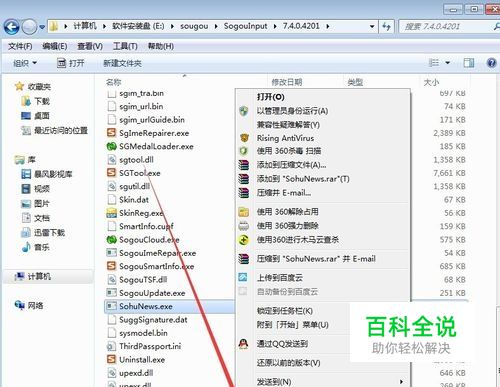Click the Forward navigation arrow button

[29, 27]
